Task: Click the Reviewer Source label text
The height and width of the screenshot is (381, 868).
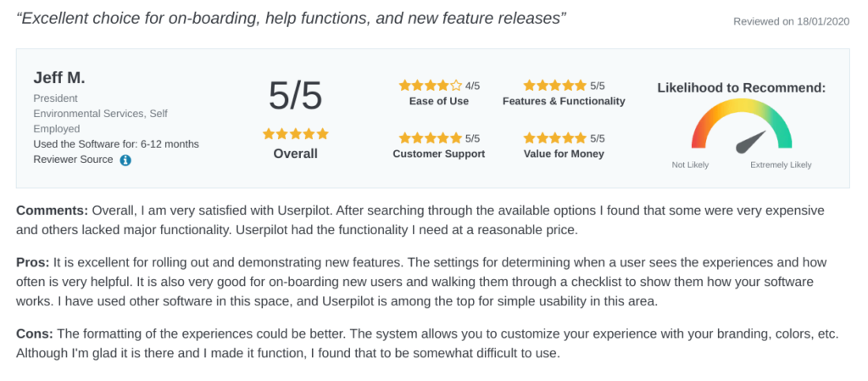Action: click(x=73, y=160)
